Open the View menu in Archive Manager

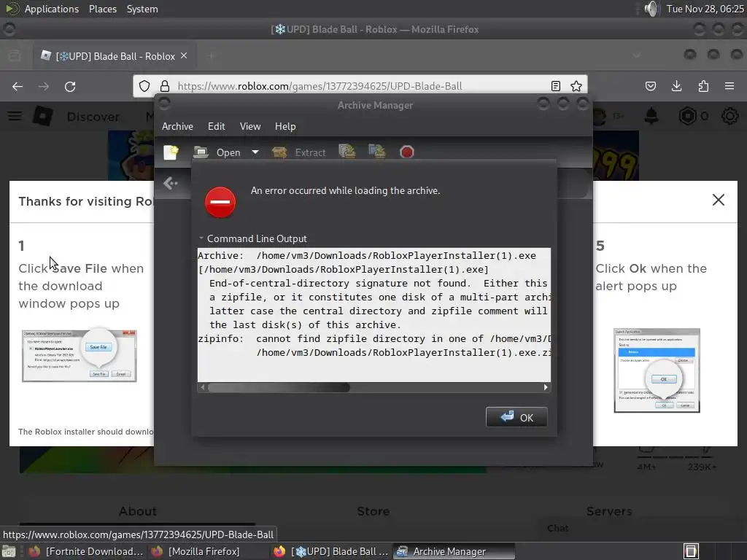click(250, 126)
